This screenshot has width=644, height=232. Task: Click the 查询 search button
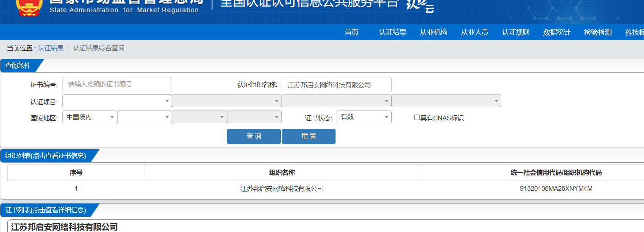[254, 136]
